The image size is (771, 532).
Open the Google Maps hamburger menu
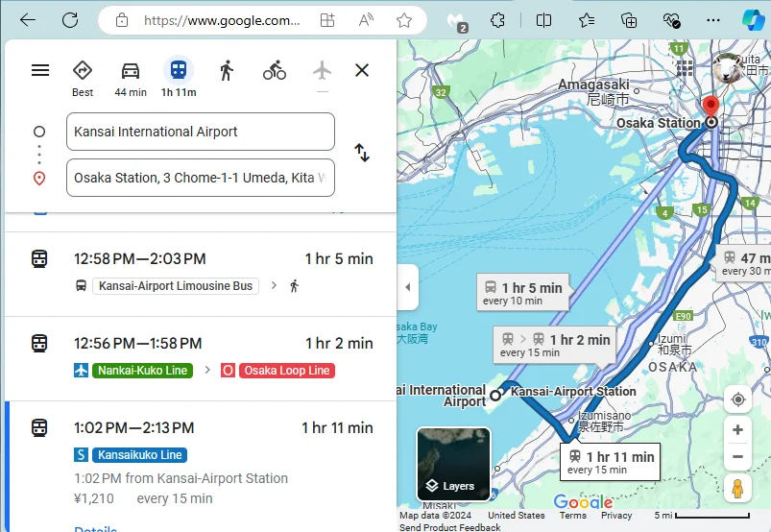pyautogui.click(x=40, y=70)
